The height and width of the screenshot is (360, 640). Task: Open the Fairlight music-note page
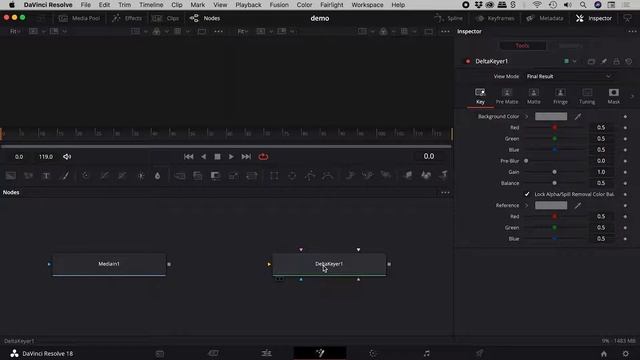coord(426,353)
